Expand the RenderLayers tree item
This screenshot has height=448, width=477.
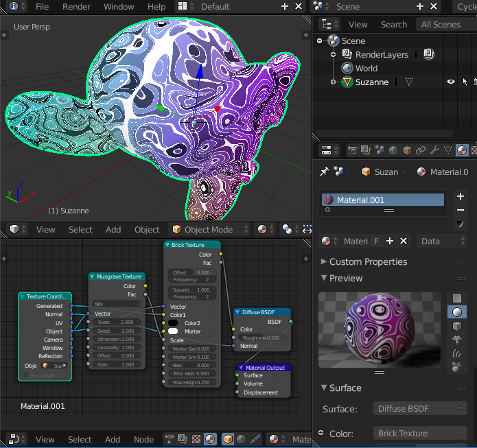pyautogui.click(x=333, y=54)
